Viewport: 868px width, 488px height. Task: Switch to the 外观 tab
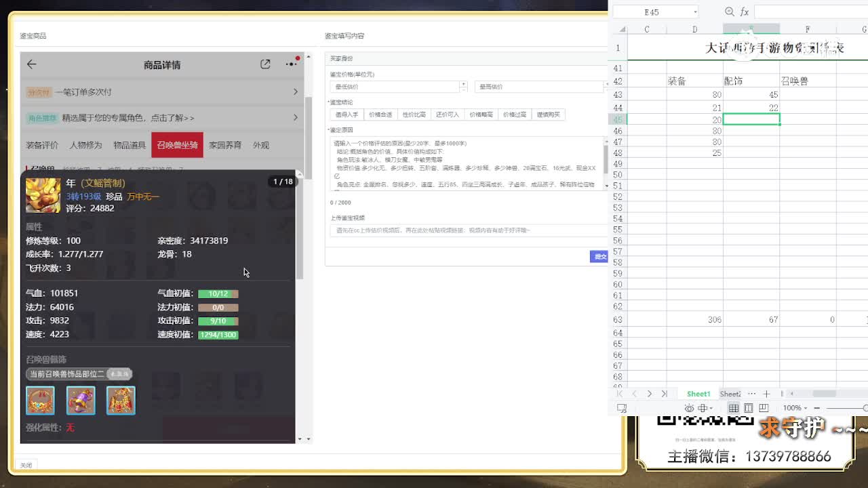click(261, 145)
